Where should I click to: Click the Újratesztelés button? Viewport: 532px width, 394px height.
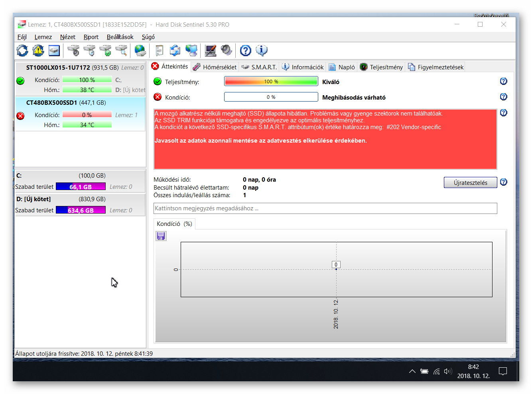[471, 182]
